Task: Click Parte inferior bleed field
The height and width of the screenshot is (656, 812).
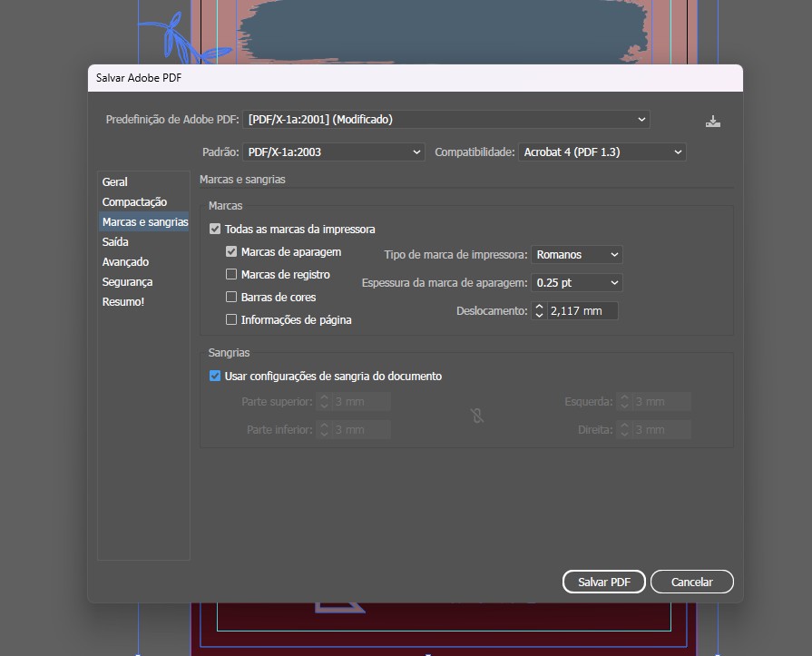Action: point(361,430)
